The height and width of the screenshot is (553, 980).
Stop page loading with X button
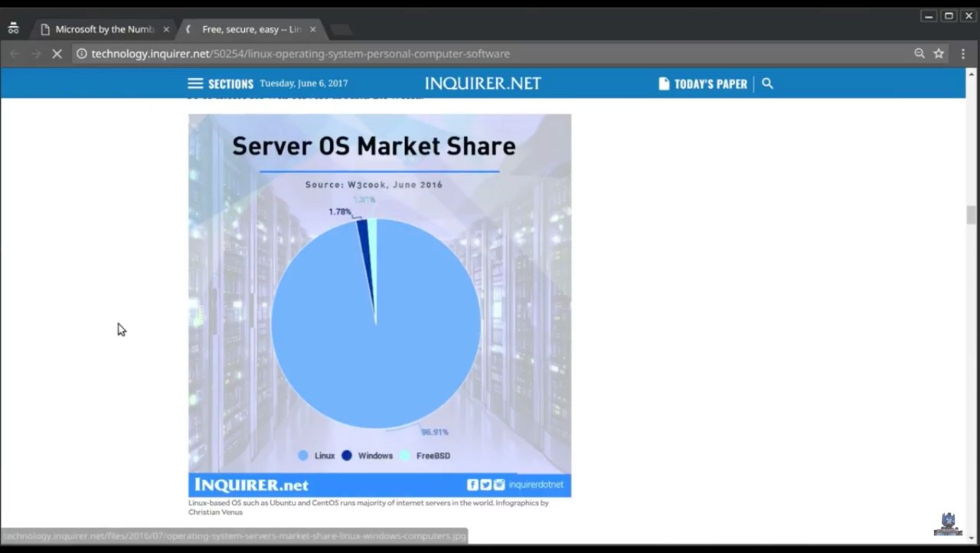57,54
